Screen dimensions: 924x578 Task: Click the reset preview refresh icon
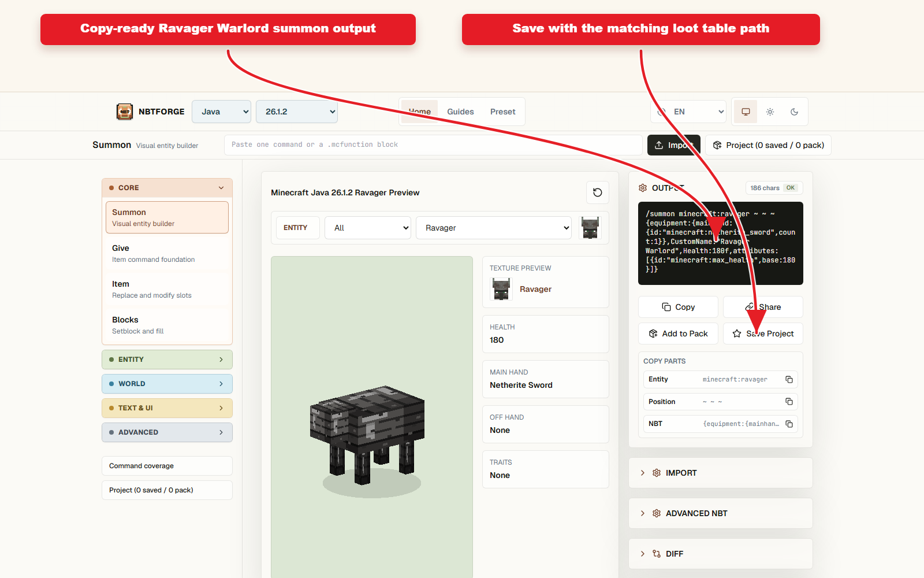[598, 192]
